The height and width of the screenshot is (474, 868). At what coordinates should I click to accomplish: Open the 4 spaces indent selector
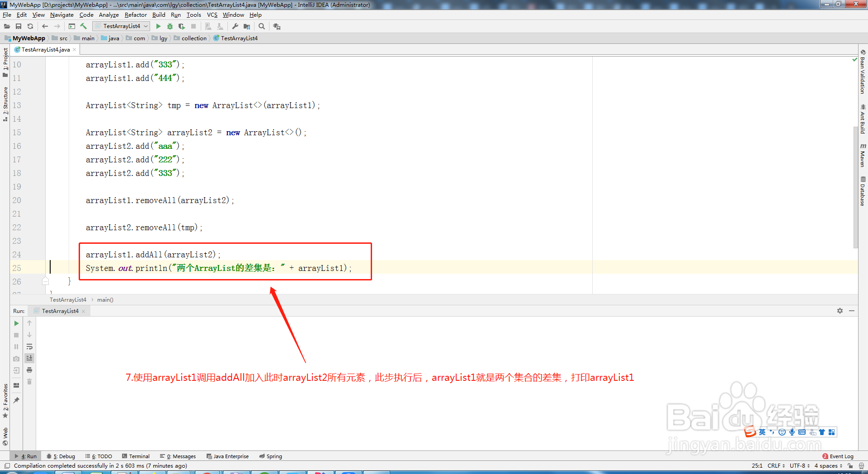[828, 465]
